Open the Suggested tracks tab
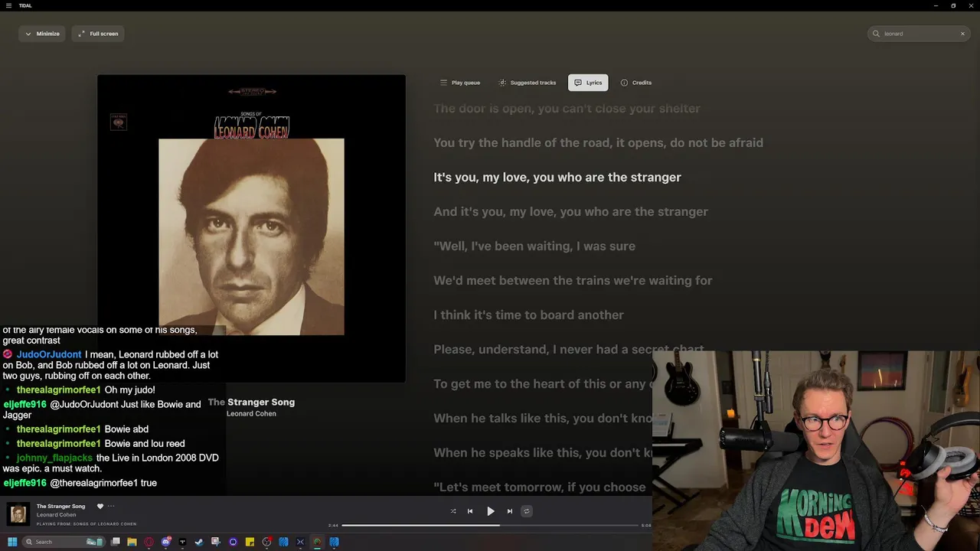980x551 pixels. (x=528, y=83)
